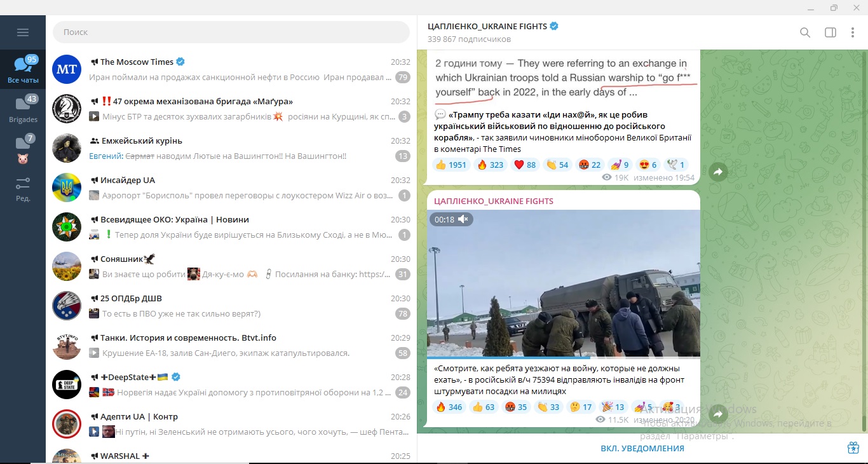
Task: Open the hamburger main menu
Action: tap(23, 32)
